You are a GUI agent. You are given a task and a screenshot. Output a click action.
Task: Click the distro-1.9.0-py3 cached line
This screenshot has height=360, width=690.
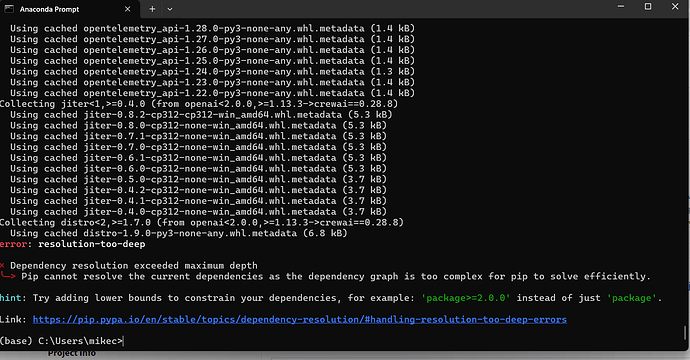pyautogui.click(x=179, y=233)
